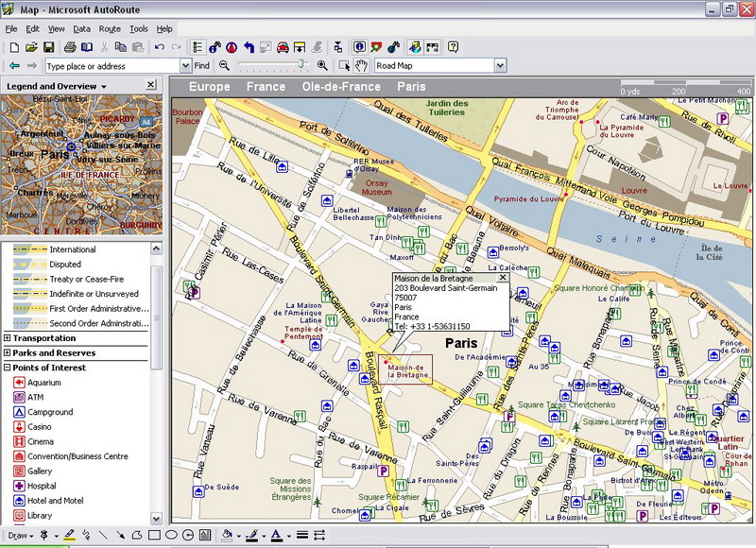Go back to the previous map view
Viewport: 756px width, 548px height.
[14, 65]
